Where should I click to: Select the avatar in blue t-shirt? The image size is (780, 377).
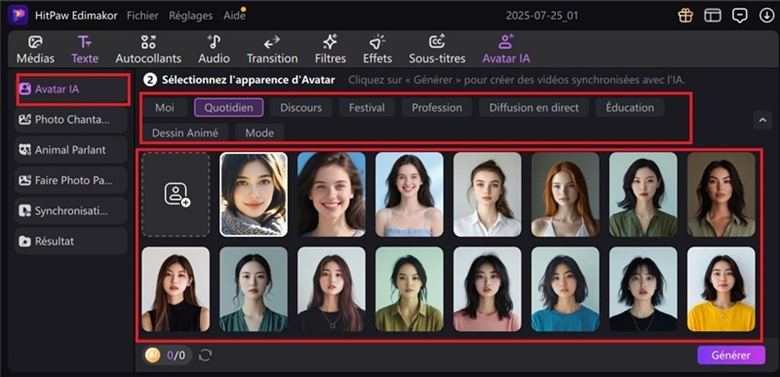click(565, 289)
